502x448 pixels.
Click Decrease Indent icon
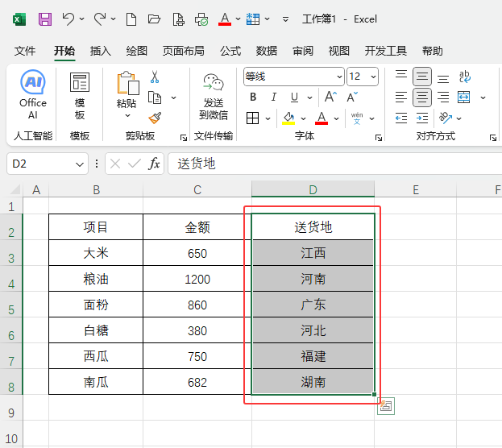tap(401, 118)
